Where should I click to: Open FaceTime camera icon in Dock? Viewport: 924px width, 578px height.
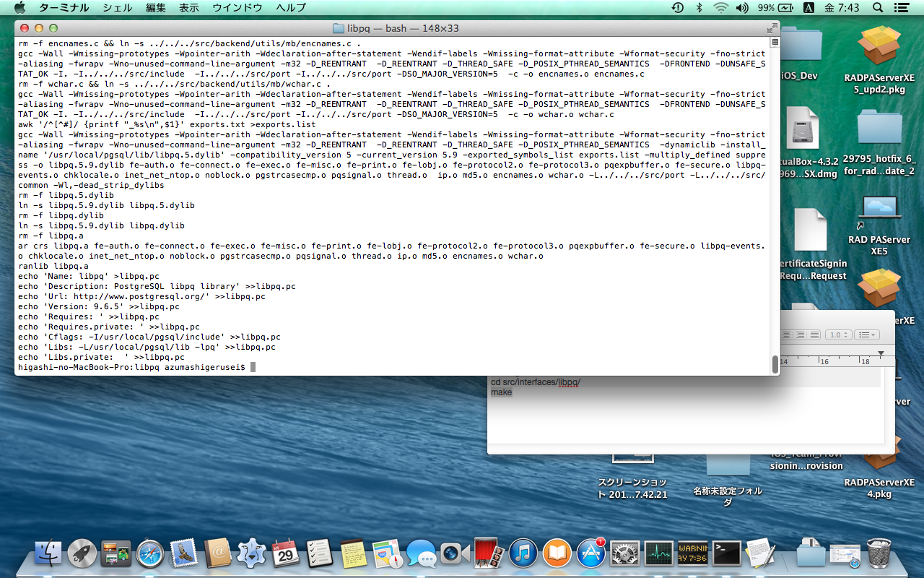455,553
